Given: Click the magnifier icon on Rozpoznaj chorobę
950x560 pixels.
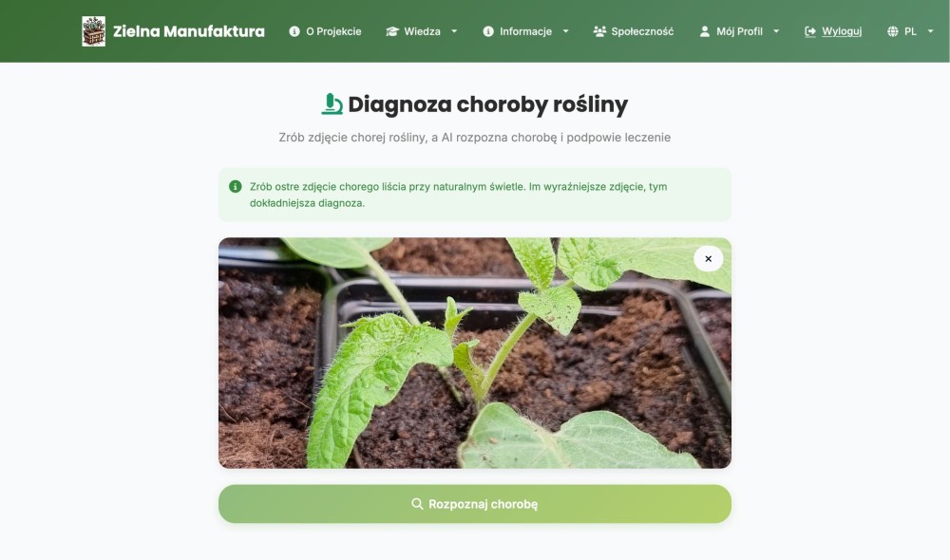Looking at the screenshot, I should [417, 504].
